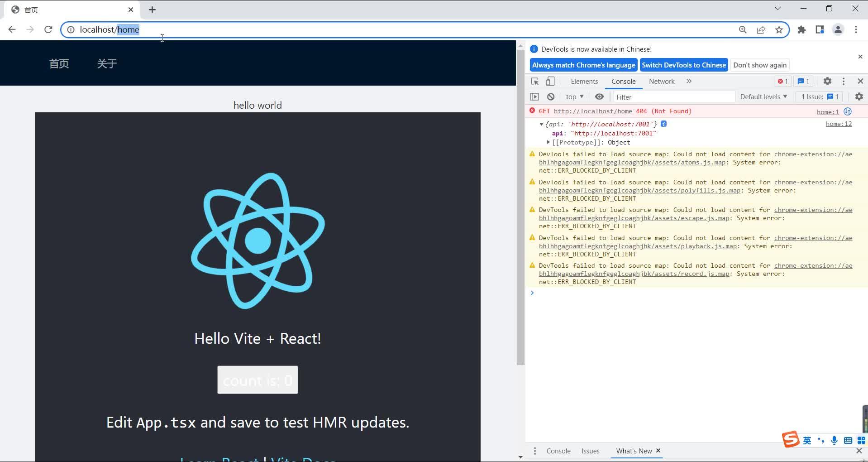The image size is (868, 462).
Task: Create a live expression with the eye icon
Action: tap(599, 96)
